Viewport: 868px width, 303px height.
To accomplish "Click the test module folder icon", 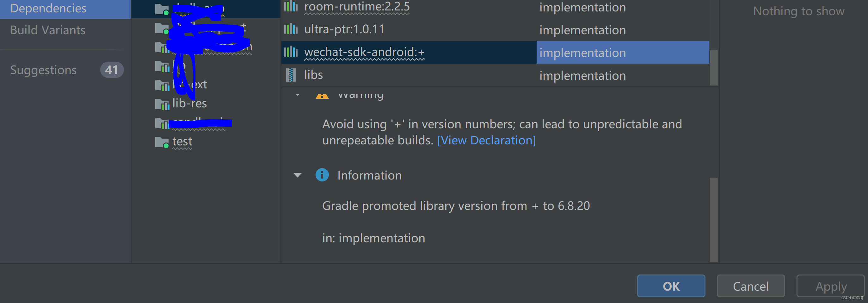I will click(162, 142).
